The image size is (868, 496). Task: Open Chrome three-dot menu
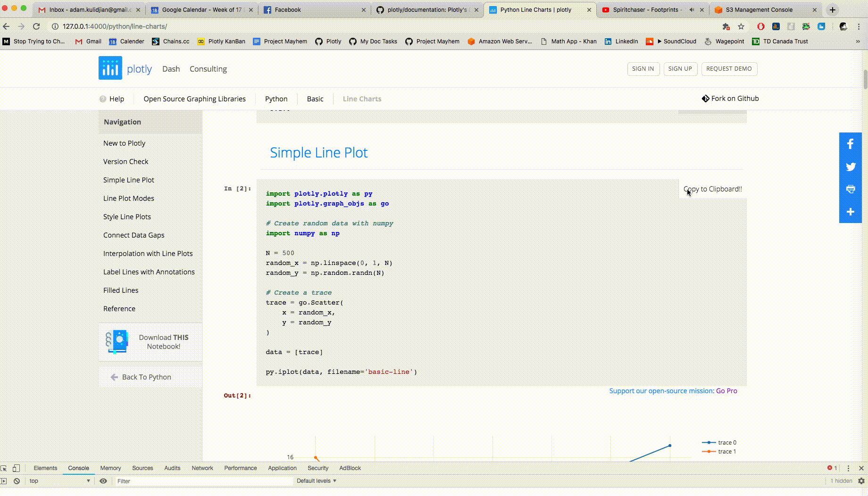point(860,26)
